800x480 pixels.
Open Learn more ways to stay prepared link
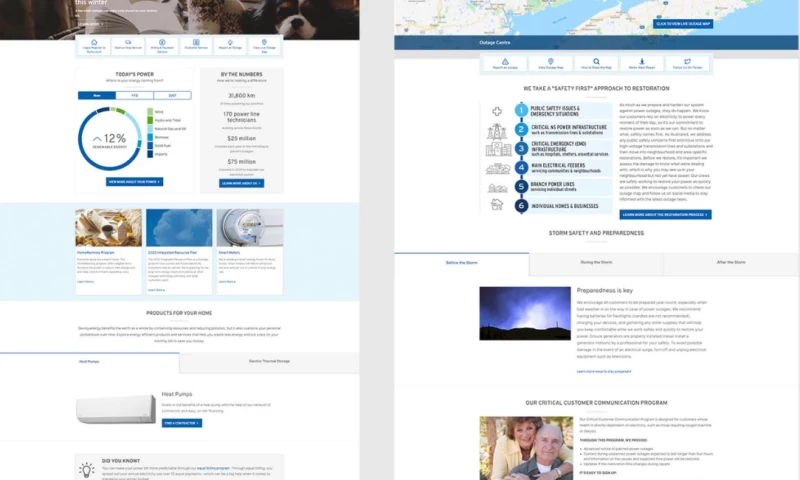click(604, 371)
